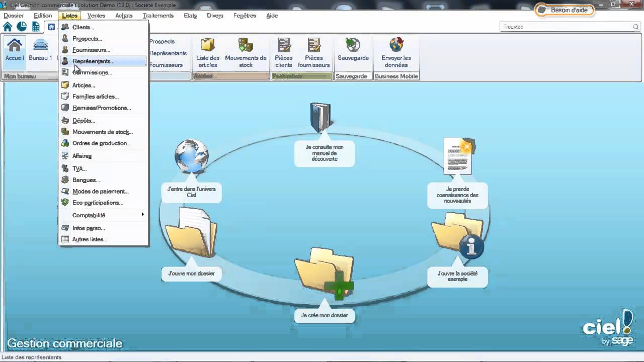Click Je prends connaissance des nouveautés

457,195
